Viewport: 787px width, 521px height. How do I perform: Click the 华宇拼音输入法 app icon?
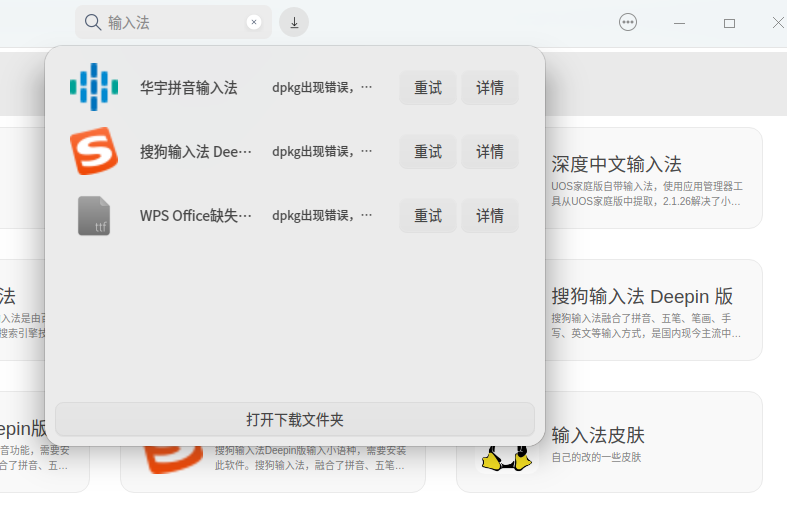(x=94, y=87)
